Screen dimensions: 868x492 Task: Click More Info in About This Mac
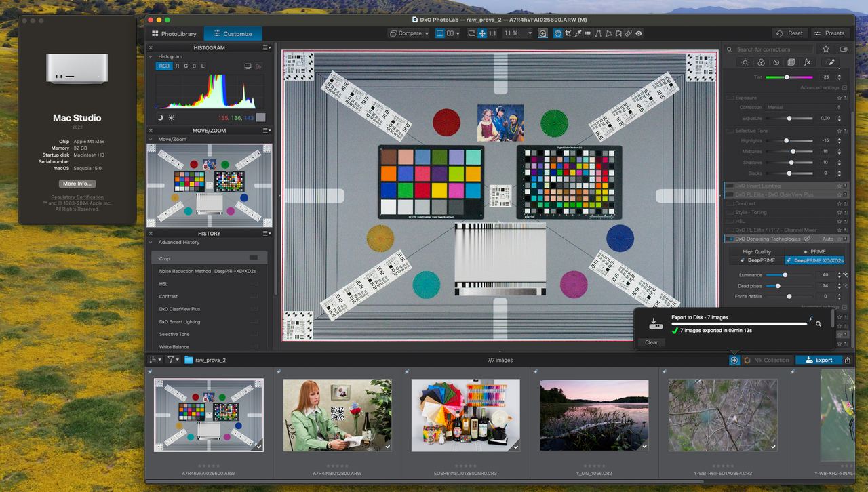click(x=77, y=184)
